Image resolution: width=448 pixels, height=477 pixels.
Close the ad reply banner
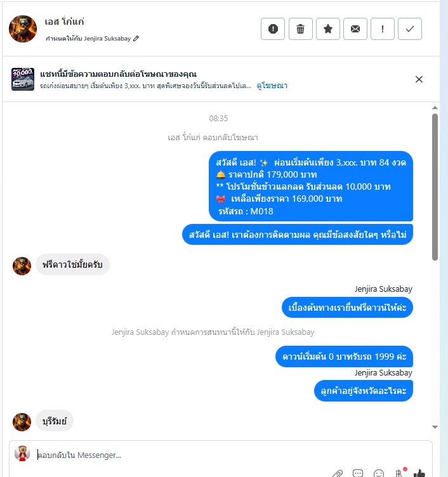pos(419,79)
